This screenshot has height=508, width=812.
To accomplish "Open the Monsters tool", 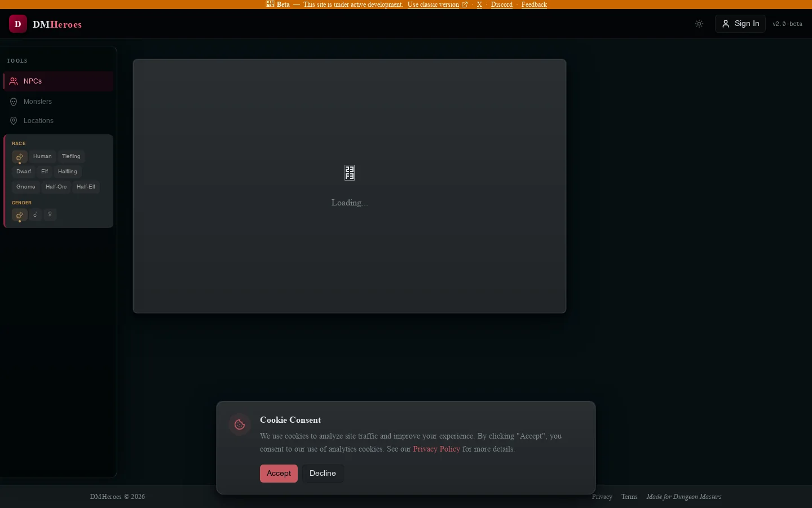I will (x=58, y=102).
